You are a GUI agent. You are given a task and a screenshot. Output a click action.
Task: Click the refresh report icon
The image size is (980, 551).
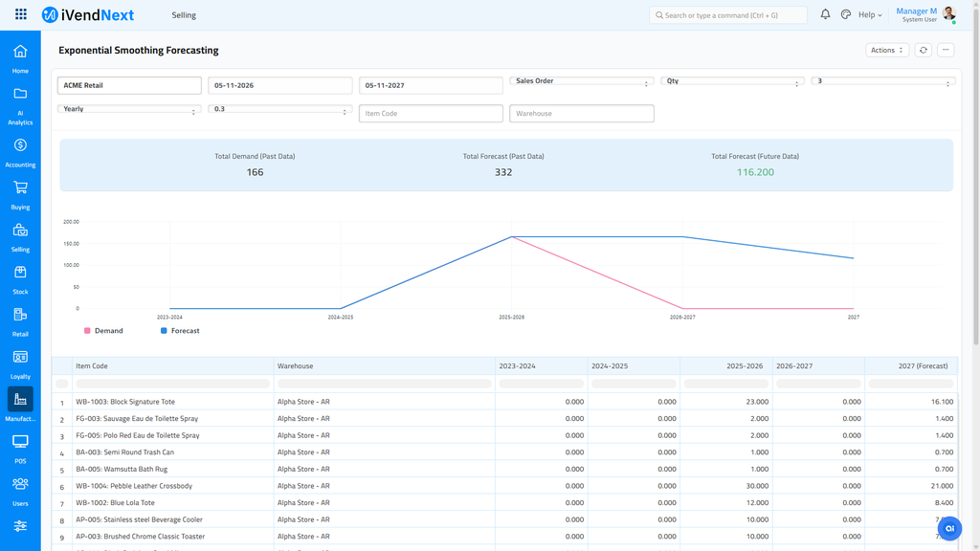pyautogui.click(x=924, y=50)
